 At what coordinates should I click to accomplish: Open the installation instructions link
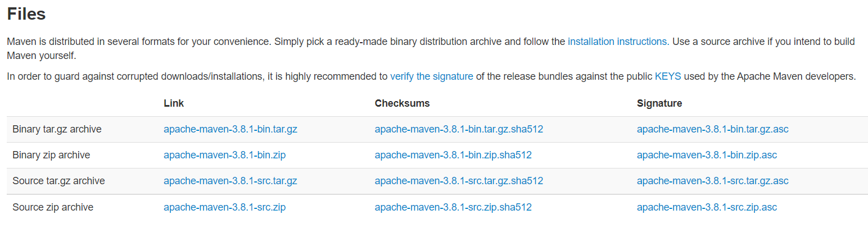coord(618,42)
